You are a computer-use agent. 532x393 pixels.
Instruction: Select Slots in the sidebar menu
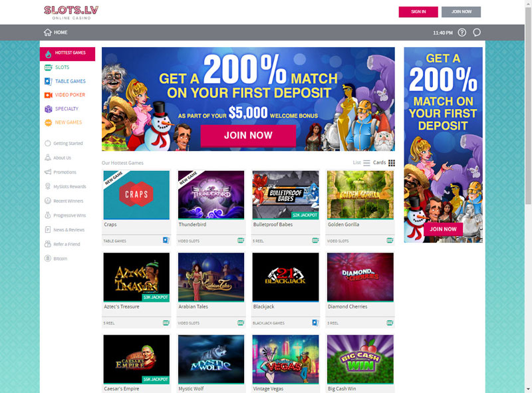pyautogui.click(x=62, y=67)
